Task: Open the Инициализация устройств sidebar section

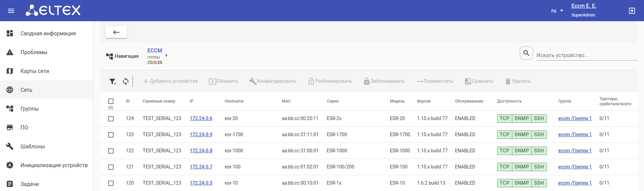Action: point(54,165)
